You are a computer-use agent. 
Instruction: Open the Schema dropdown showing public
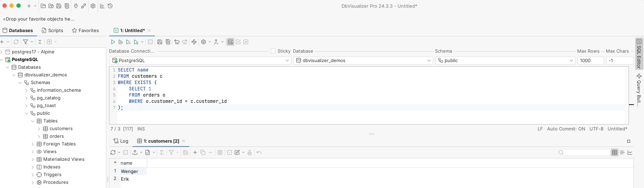(505, 60)
